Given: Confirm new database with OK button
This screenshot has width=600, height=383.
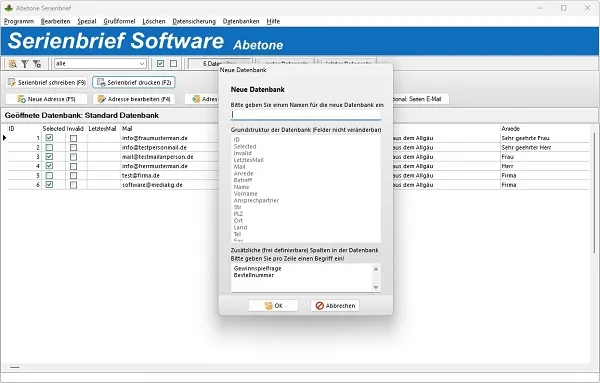Looking at the screenshot, I should (x=273, y=306).
